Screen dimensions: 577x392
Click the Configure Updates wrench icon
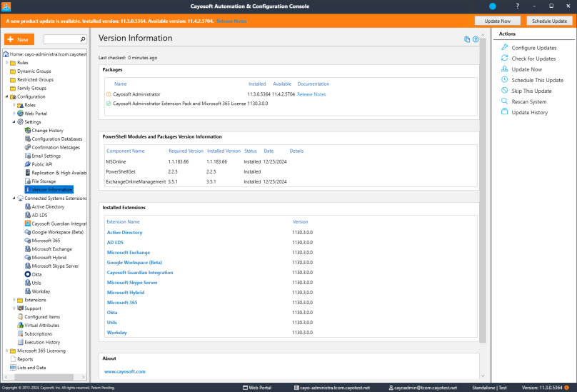coord(504,47)
